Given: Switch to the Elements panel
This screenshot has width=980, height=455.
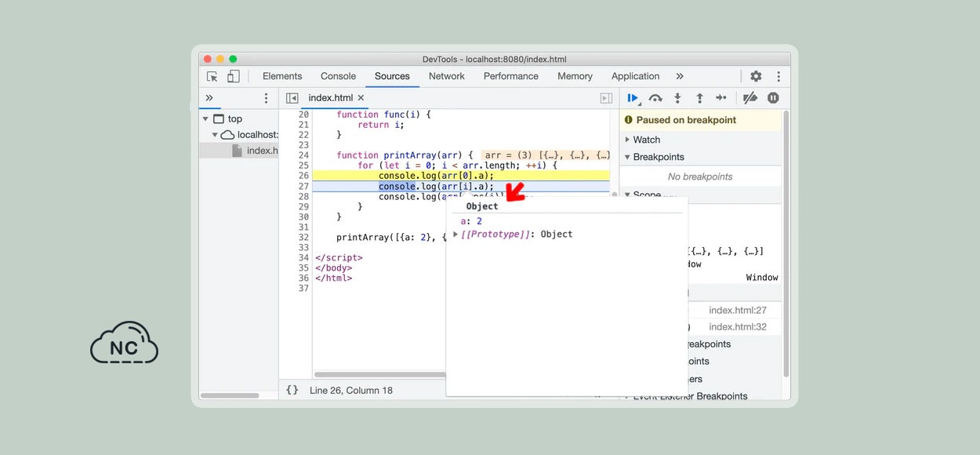Looking at the screenshot, I should [282, 76].
